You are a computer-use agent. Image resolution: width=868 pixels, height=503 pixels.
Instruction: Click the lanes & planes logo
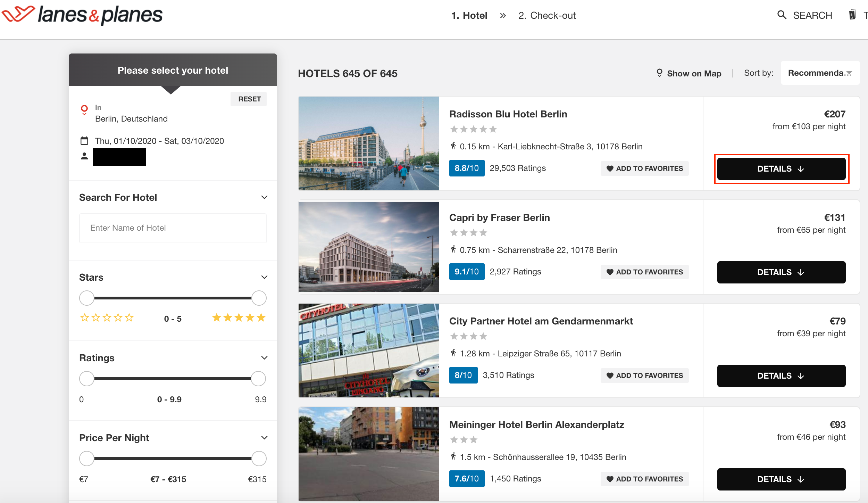(x=82, y=15)
